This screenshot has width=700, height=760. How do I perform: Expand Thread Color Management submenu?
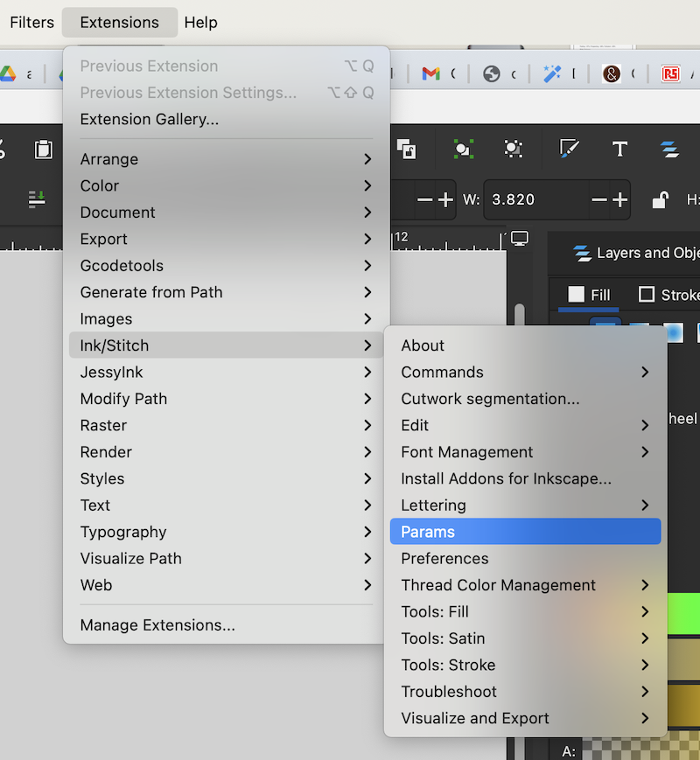click(525, 585)
